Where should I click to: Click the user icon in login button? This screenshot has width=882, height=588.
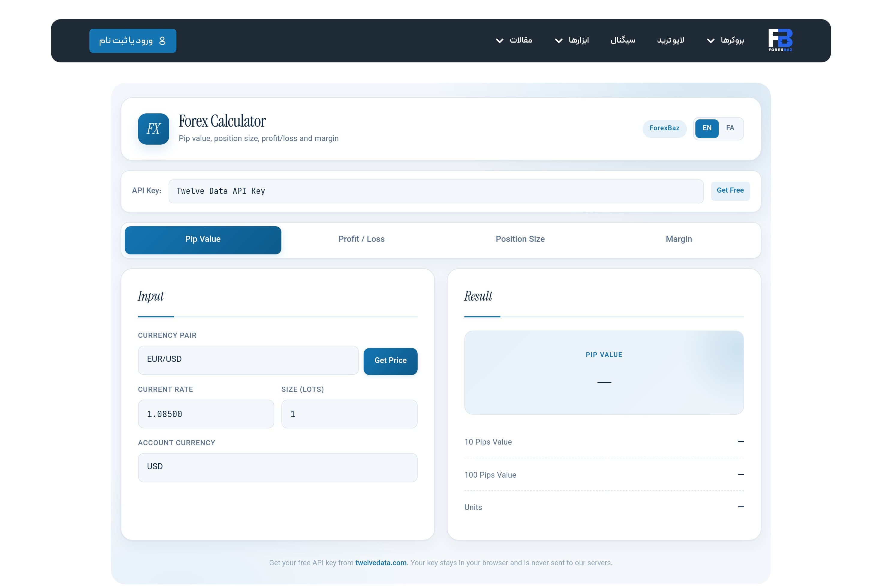tap(162, 40)
